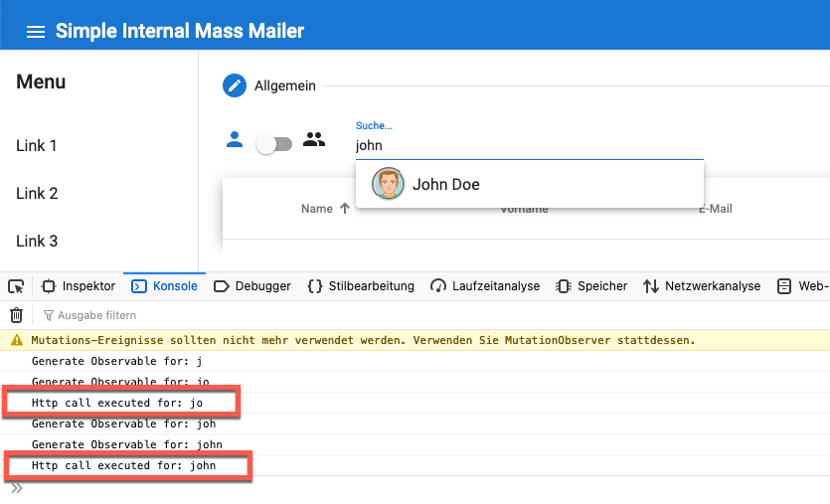The image size is (830, 504).
Task: Open the hamburger navigation menu
Action: [x=36, y=32]
